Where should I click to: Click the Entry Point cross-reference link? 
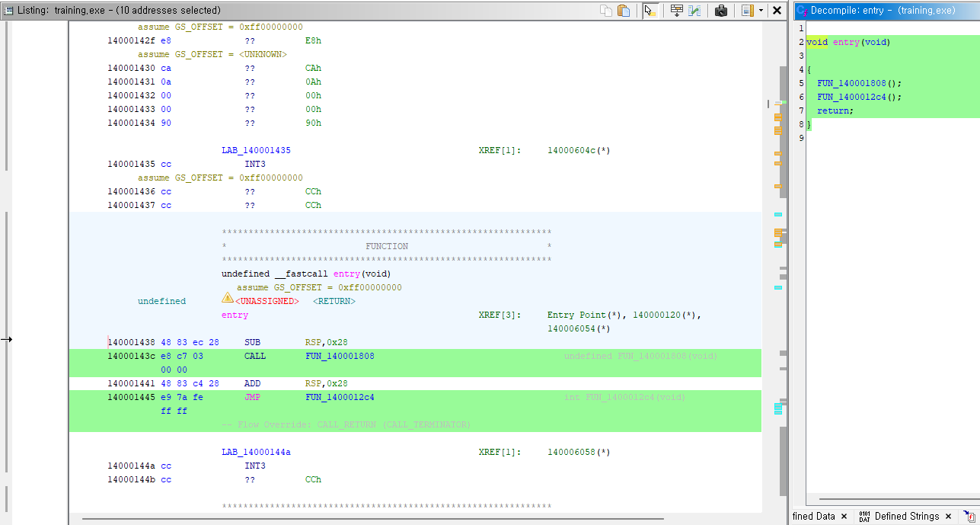(x=573, y=315)
